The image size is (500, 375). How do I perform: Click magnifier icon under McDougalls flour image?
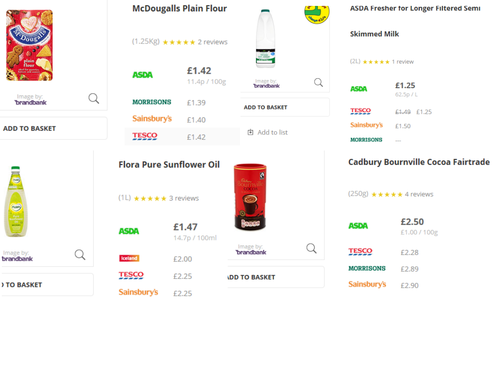(x=93, y=98)
